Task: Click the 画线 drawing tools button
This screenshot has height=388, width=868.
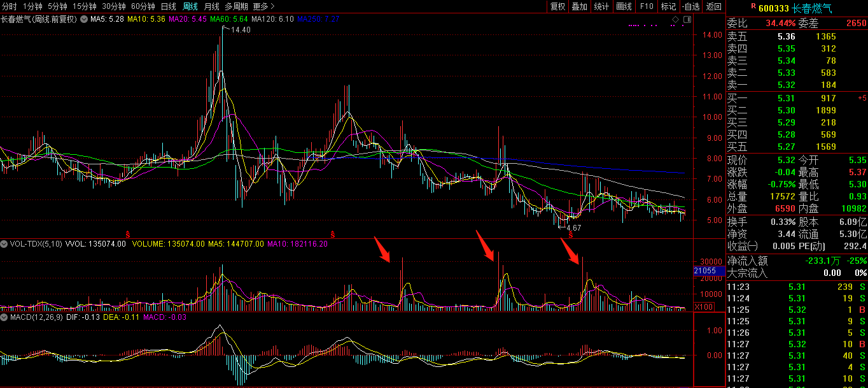Action: coord(624,6)
